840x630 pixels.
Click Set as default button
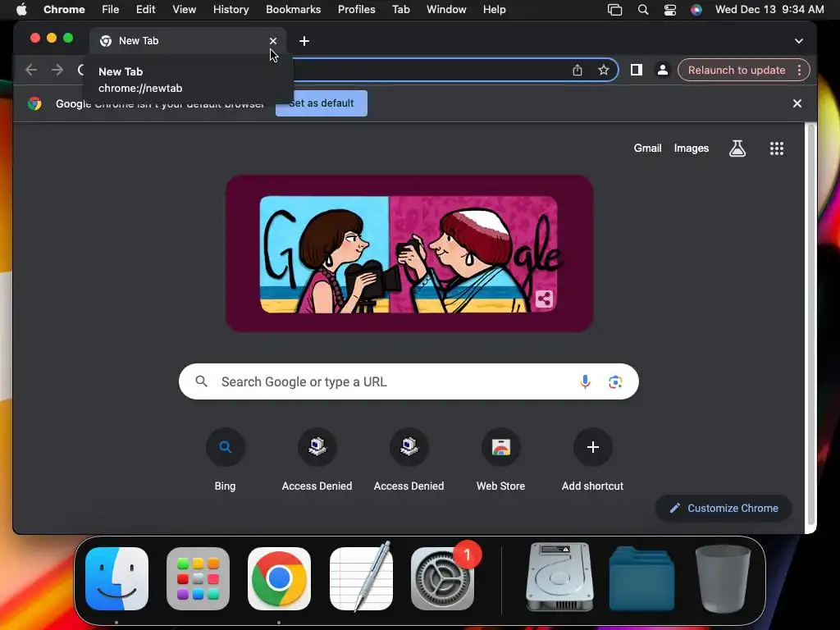[322, 103]
